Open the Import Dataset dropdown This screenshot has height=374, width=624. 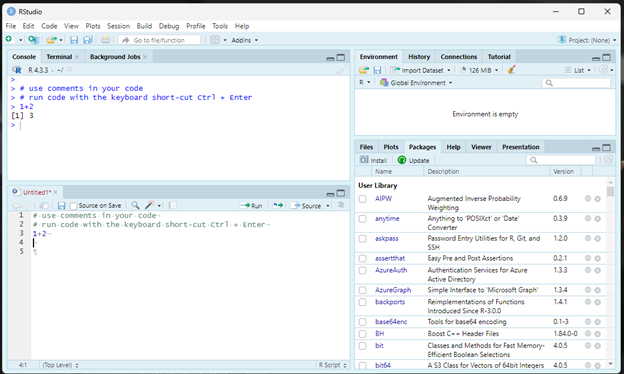420,70
